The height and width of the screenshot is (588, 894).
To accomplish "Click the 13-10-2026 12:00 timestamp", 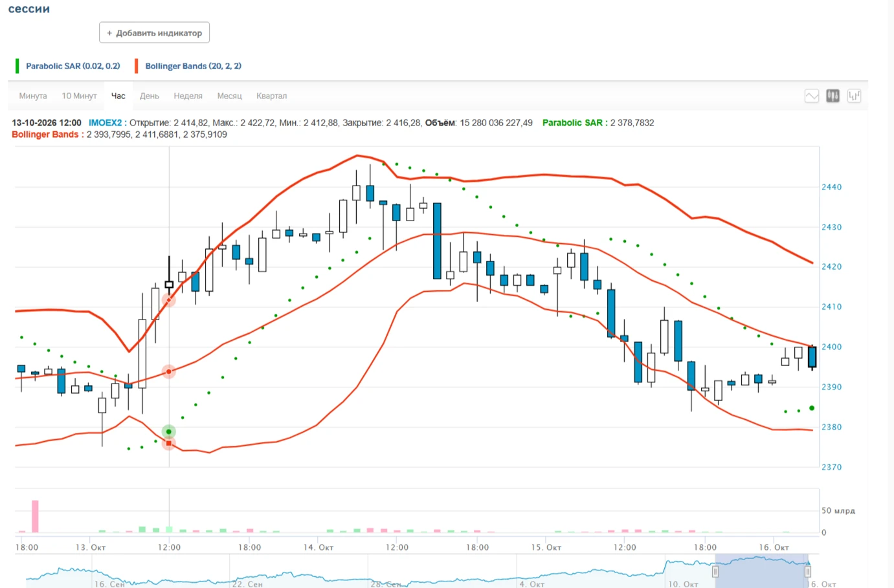I will point(47,123).
